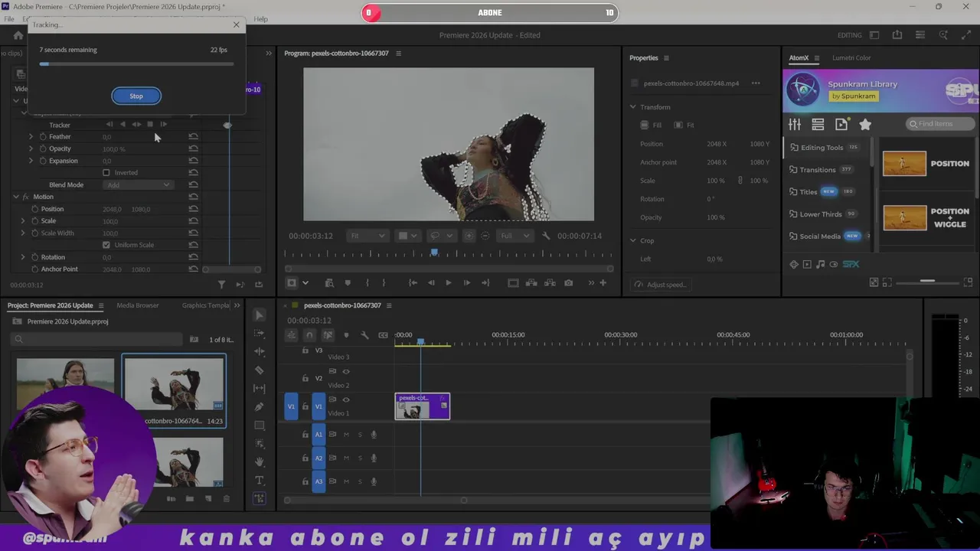Open the Help menu

(261, 19)
